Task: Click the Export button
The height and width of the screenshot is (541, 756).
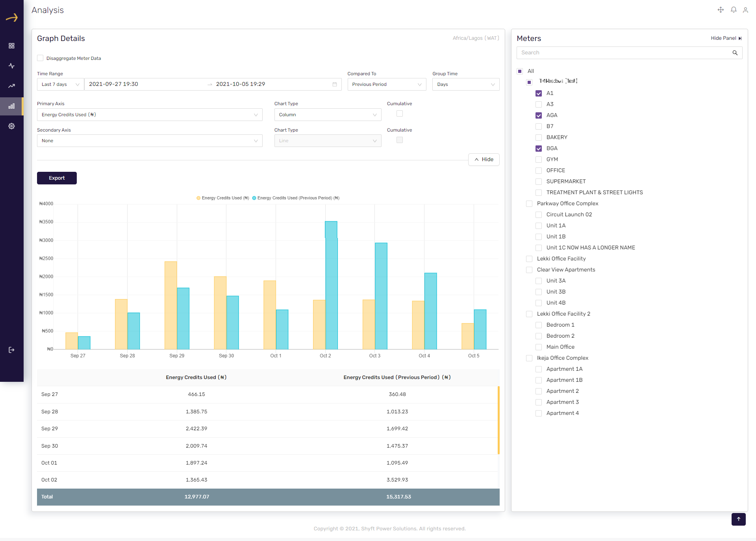Action: pos(57,178)
